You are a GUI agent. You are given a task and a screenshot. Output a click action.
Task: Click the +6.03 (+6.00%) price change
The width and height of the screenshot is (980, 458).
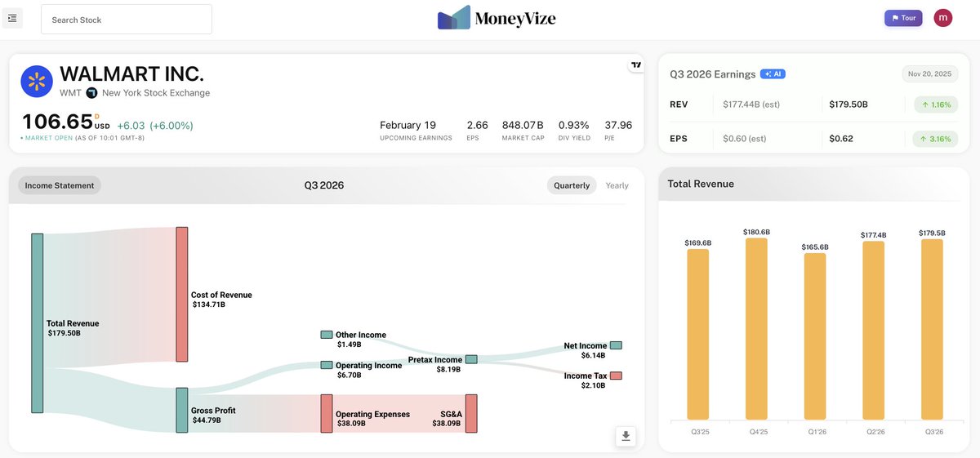155,126
